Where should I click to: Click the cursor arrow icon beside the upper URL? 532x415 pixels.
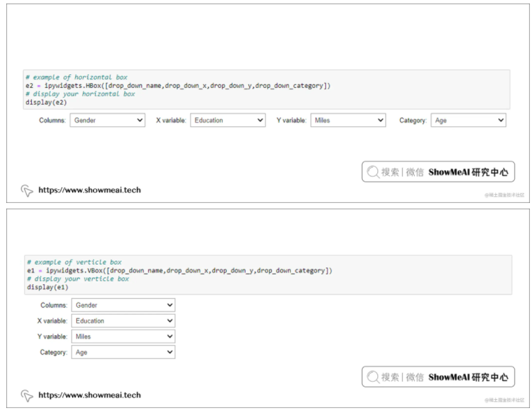click(27, 191)
